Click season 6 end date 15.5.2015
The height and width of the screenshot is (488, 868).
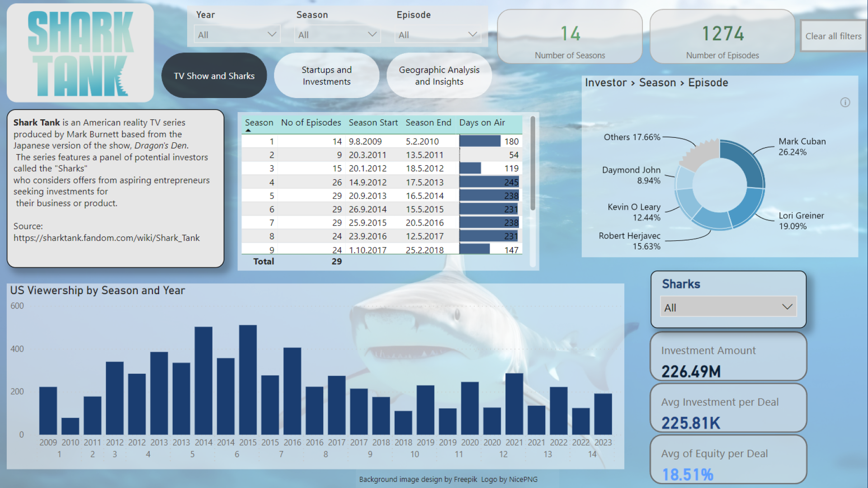click(x=425, y=209)
